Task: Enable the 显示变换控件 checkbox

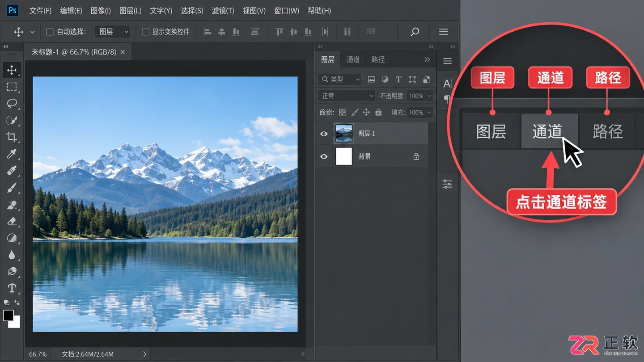Action: pos(145,32)
